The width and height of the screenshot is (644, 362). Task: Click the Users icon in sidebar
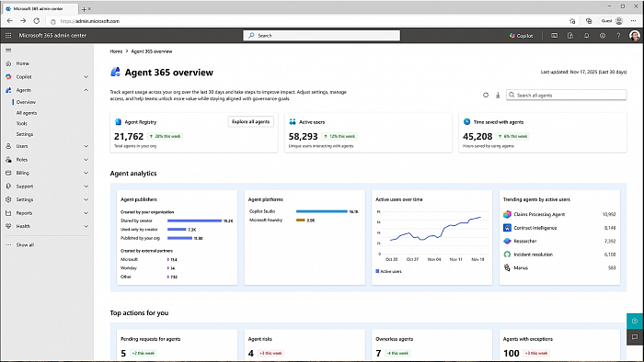pos(8,146)
